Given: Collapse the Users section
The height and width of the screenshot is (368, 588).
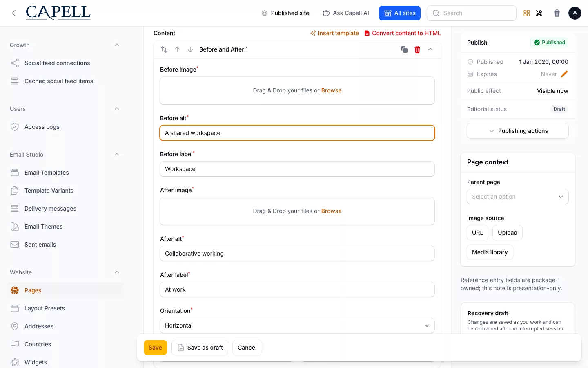Looking at the screenshot, I should pyautogui.click(x=117, y=109).
